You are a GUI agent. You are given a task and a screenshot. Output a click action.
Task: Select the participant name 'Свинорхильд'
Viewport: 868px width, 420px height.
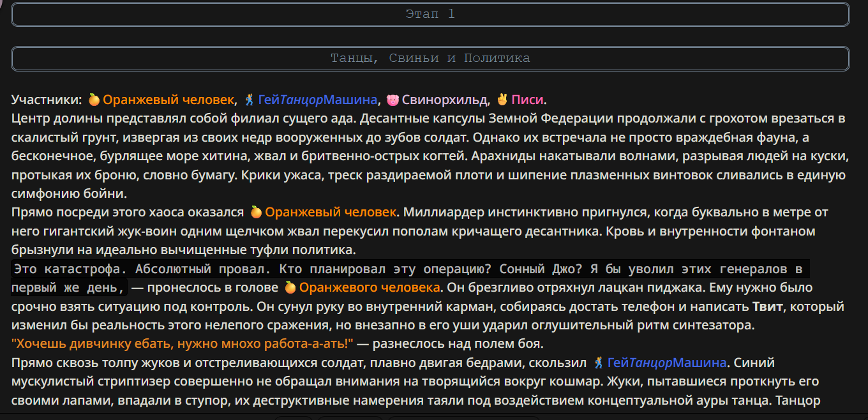tap(445, 100)
